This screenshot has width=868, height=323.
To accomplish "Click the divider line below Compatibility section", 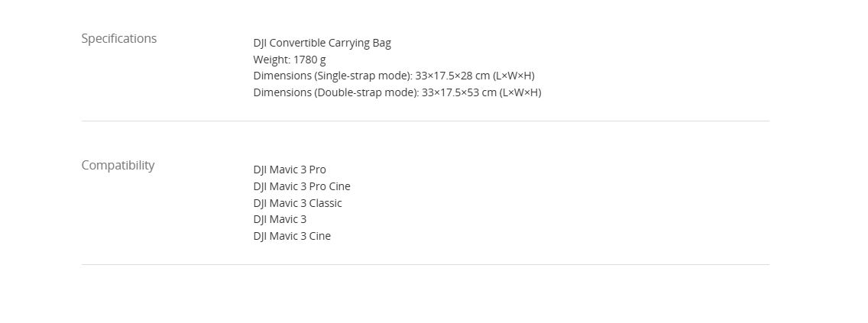I will 425,264.
